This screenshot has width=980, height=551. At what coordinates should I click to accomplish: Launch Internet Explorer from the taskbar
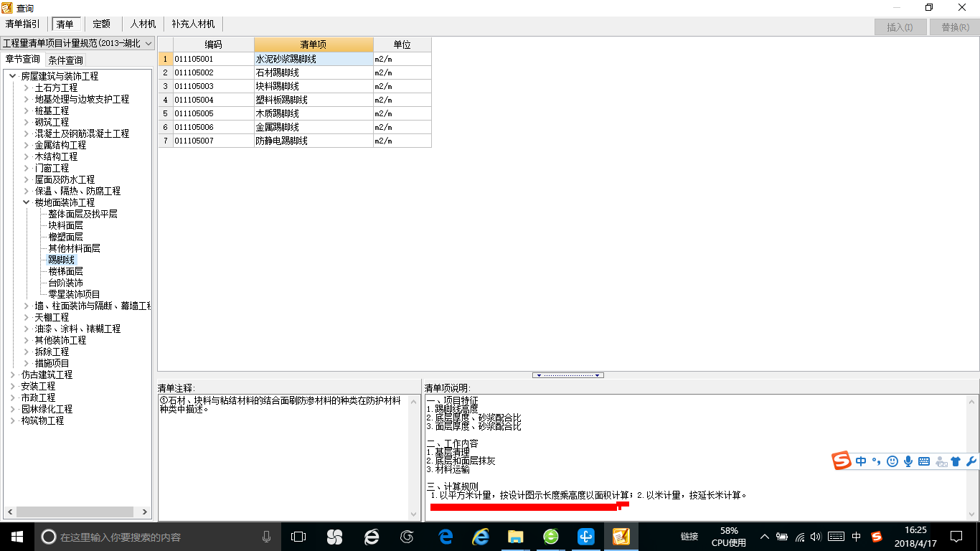coord(480,537)
